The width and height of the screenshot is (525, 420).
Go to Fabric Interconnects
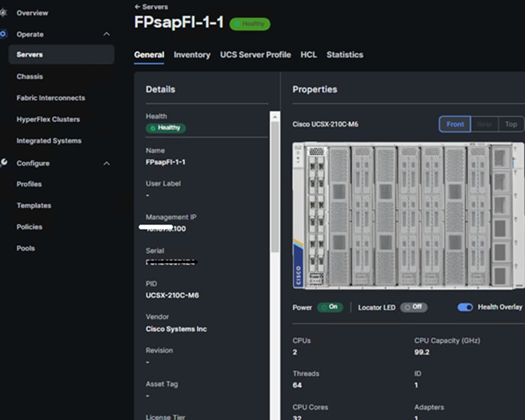point(51,98)
